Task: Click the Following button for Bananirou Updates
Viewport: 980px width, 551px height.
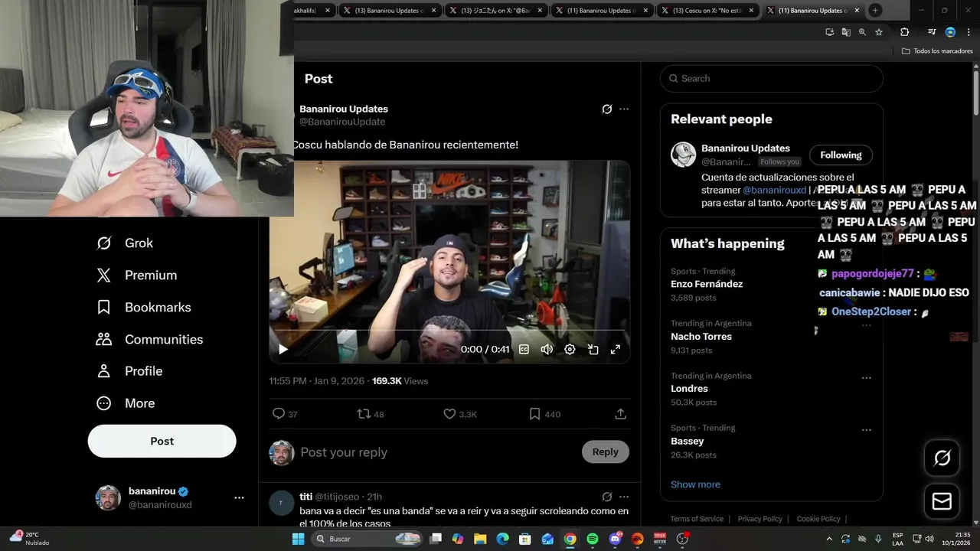Action: tap(841, 155)
